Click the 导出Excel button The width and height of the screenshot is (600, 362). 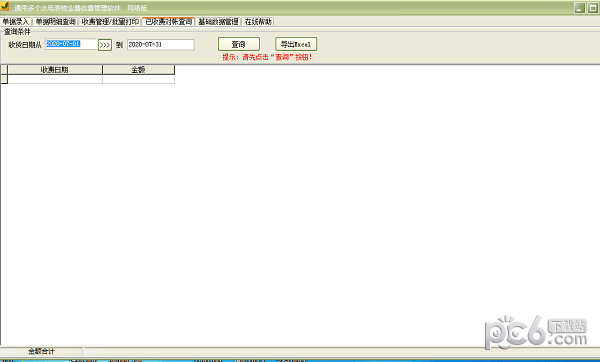296,44
